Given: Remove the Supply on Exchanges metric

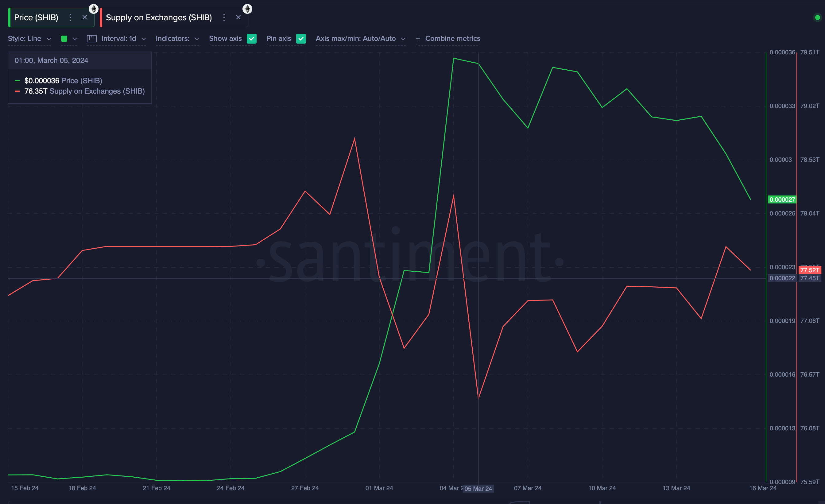Looking at the screenshot, I should [238, 17].
